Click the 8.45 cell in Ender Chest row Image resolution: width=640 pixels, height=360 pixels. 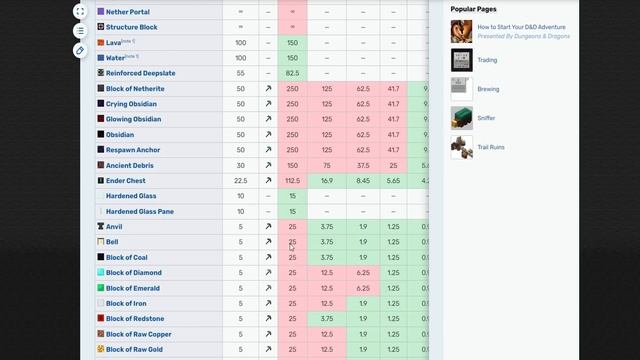(363, 180)
